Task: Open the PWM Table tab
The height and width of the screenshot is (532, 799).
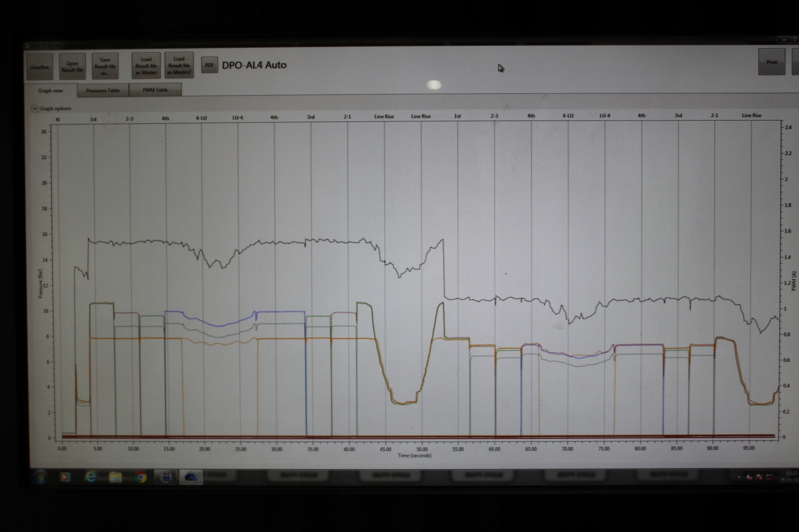Action: [155, 90]
